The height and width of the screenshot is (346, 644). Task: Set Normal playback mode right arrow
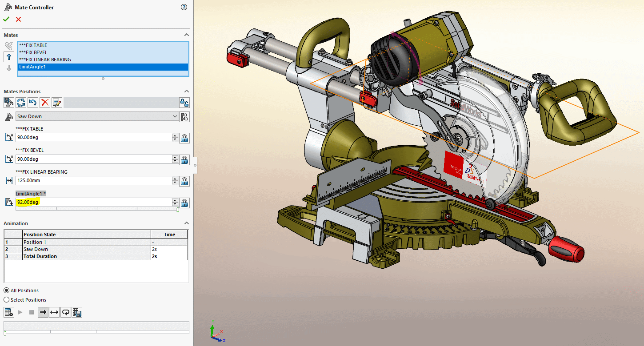[43, 312]
